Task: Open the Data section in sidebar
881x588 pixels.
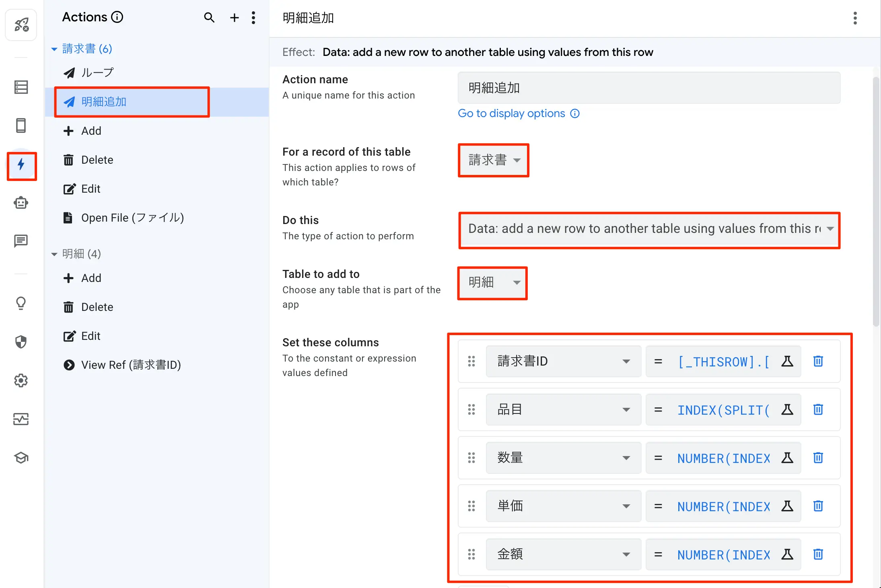Action: tap(21, 87)
